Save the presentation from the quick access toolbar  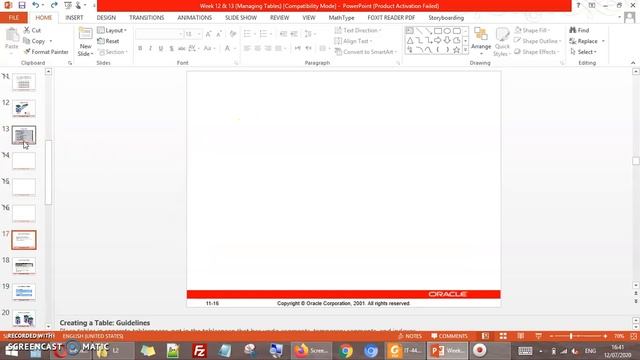pos(22,5)
